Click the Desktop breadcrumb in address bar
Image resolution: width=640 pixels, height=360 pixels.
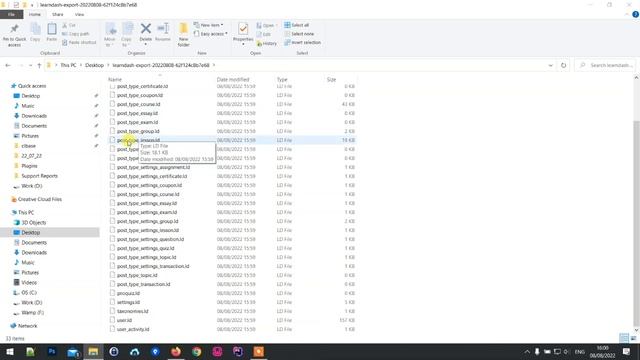point(94,65)
